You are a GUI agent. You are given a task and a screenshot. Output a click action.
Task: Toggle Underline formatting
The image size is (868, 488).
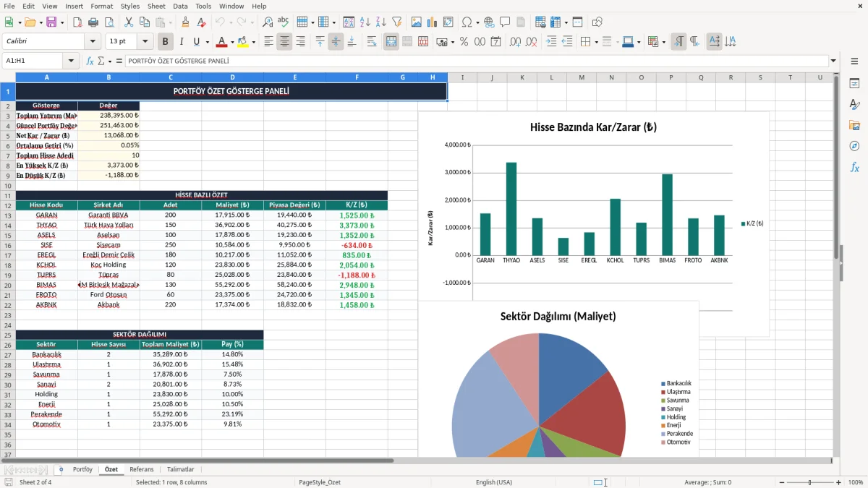[x=197, y=42]
